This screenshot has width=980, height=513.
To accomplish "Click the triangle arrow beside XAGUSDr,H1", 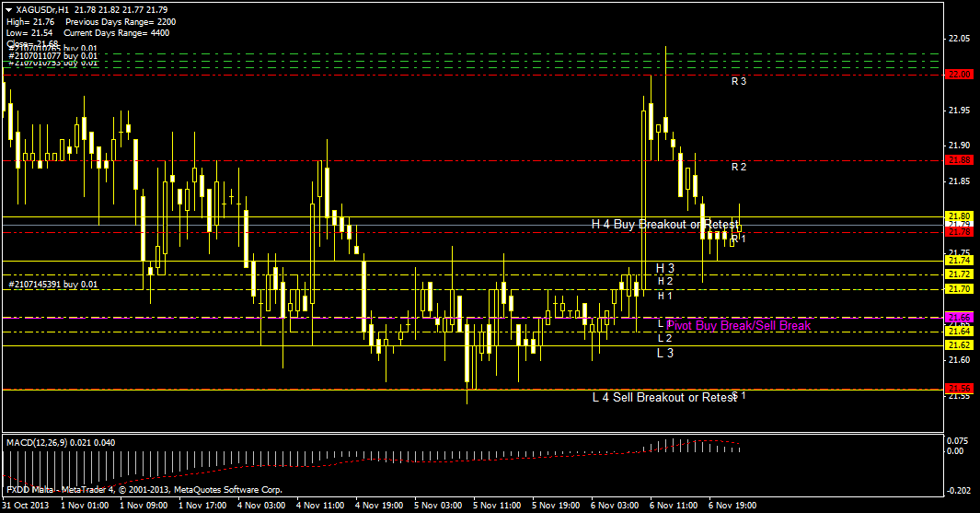I will tap(9, 10).
